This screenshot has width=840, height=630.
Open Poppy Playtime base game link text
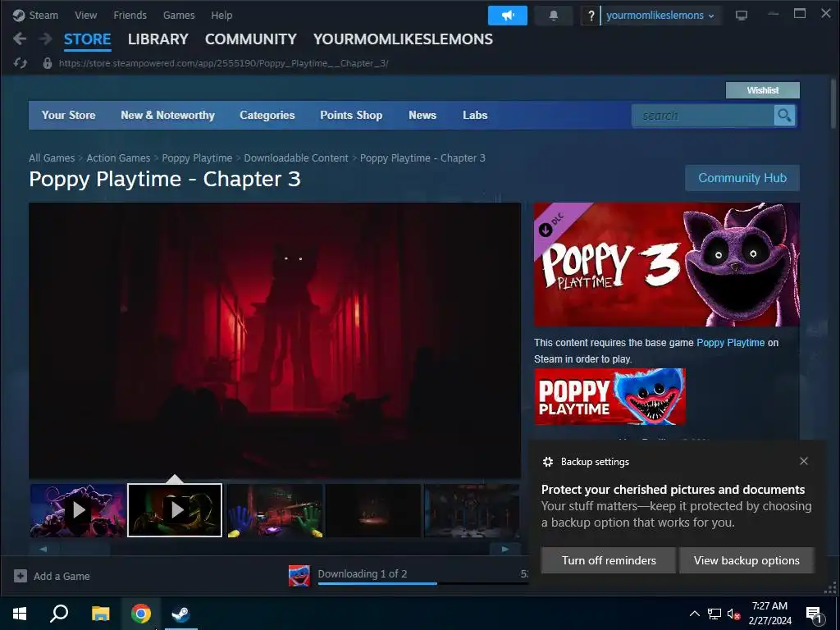[x=730, y=343]
